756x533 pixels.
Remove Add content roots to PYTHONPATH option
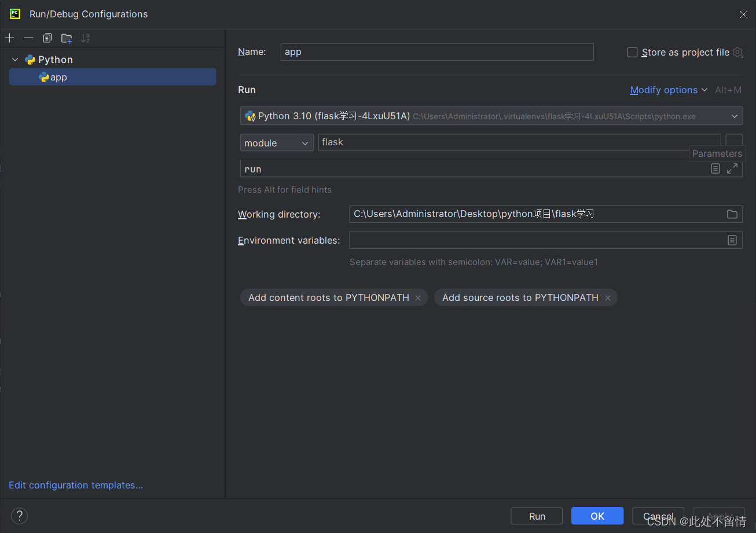click(x=418, y=298)
